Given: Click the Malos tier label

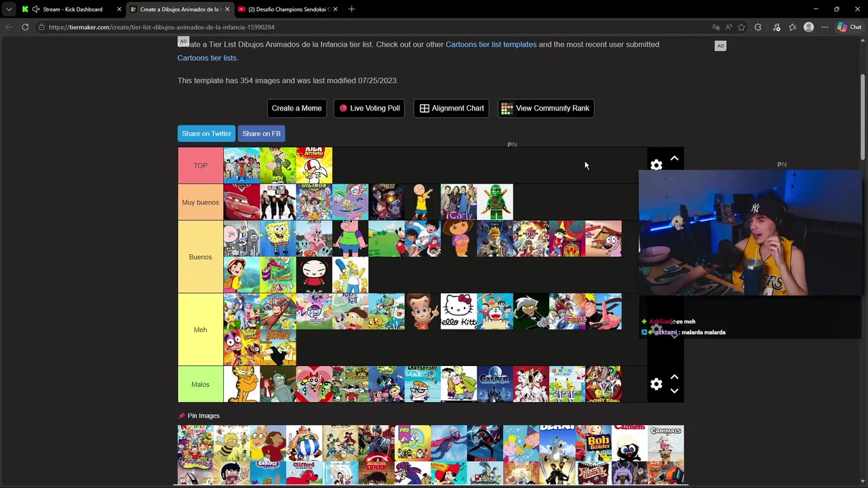Looking at the screenshot, I should tap(200, 384).
